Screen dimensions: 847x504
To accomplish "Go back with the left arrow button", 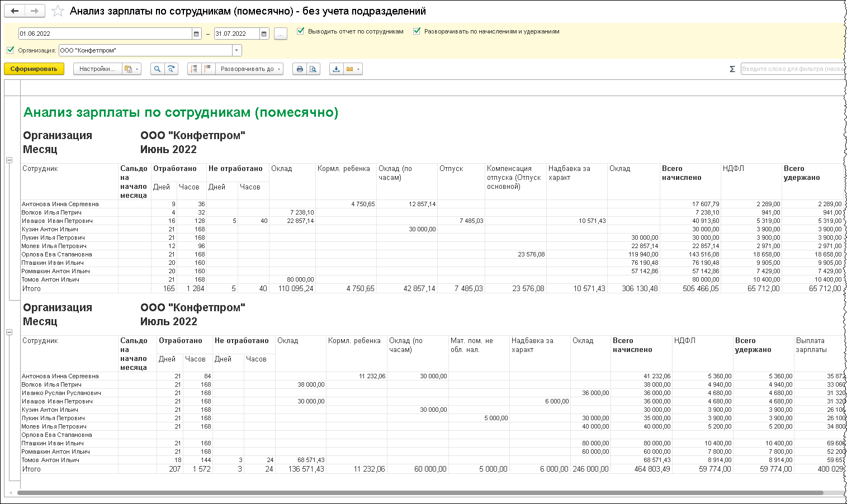I will [15, 11].
